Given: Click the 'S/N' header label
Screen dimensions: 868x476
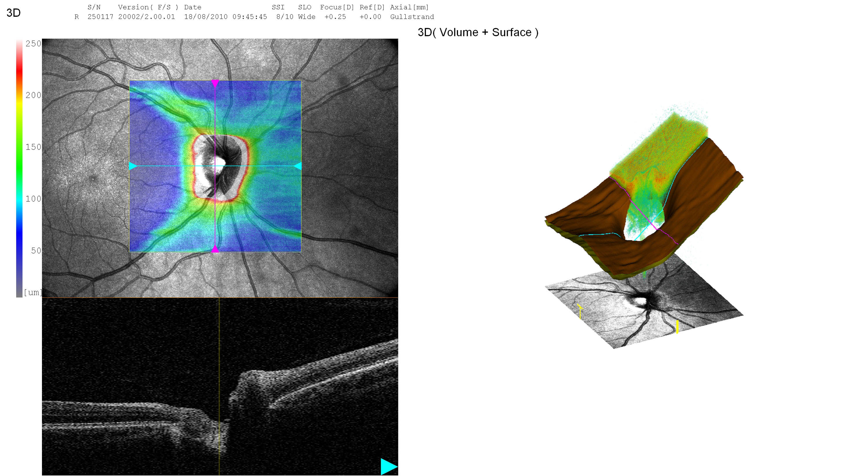Looking at the screenshot, I should (x=94, y=7).
